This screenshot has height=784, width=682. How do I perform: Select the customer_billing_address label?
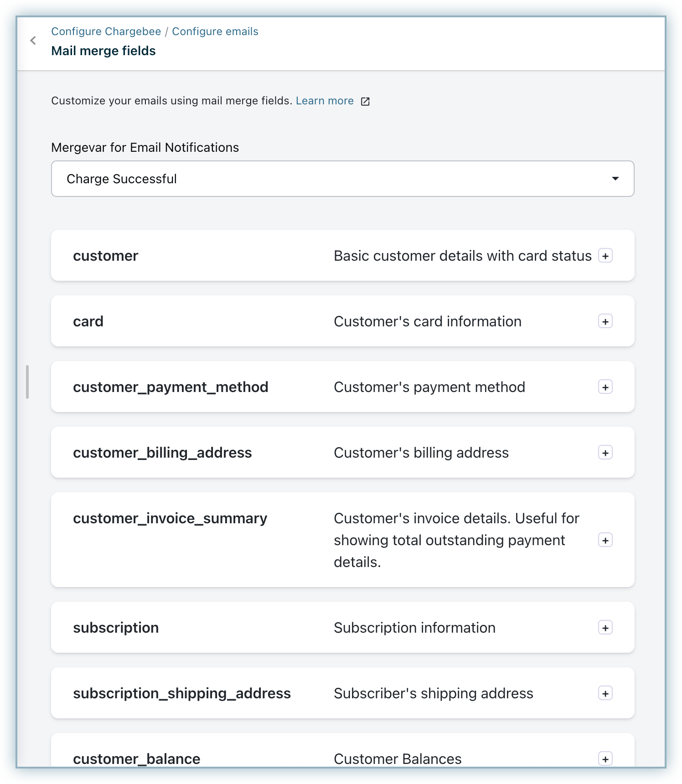[162, 453]
